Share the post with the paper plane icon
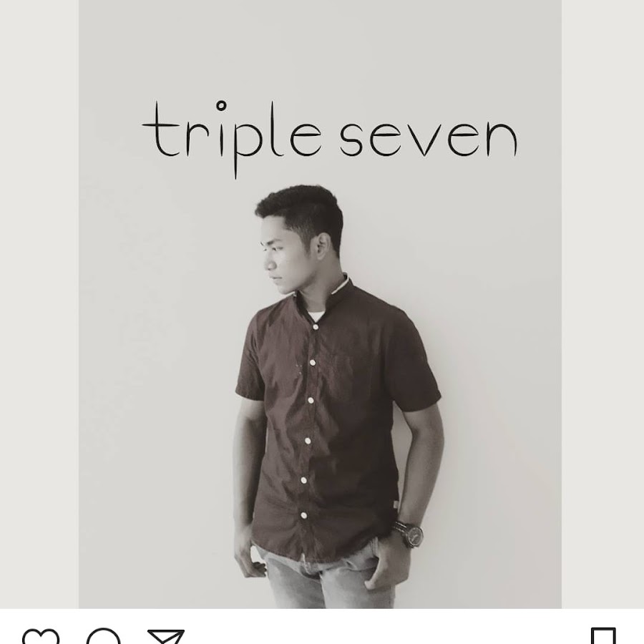The width and height of the screenshot is (644, 644). pyautogui.click(x=166, y=637)
